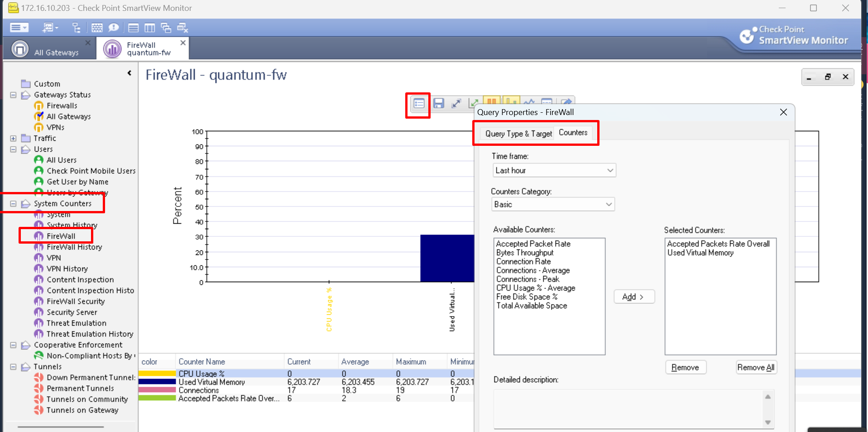Open the Query Properties icon above the chart
This screenshot has width=868, height=432.
417,104
